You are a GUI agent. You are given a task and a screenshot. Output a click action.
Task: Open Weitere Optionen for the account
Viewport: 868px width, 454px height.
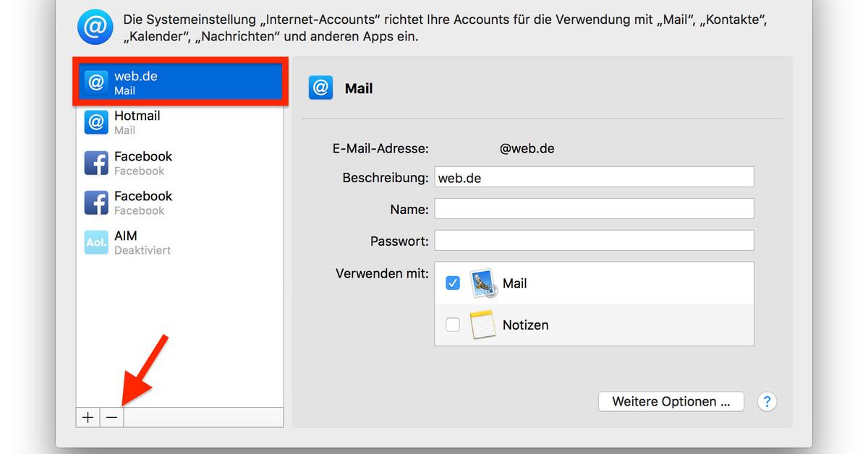tap(671, 401)
